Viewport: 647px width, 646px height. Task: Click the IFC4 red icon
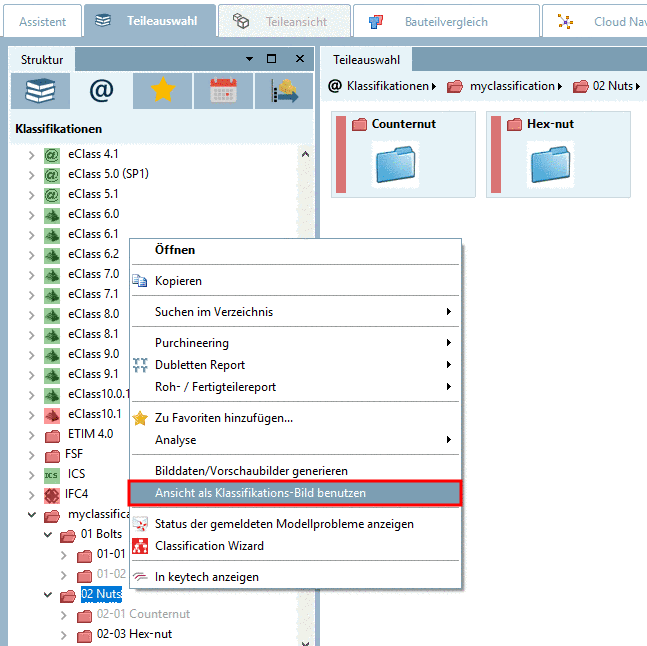click(x=52, y=495)
